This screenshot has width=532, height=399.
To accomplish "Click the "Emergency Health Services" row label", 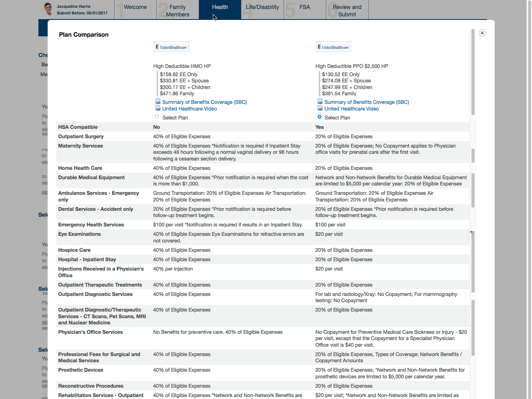I will click(91, 224).
